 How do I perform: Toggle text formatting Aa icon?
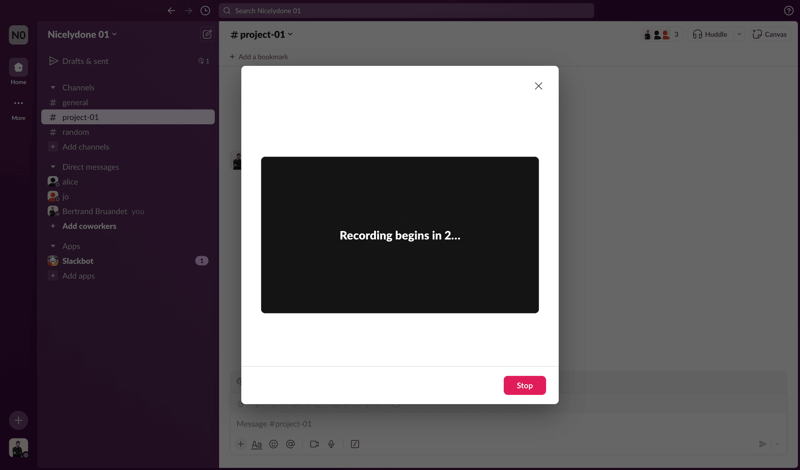257,444
